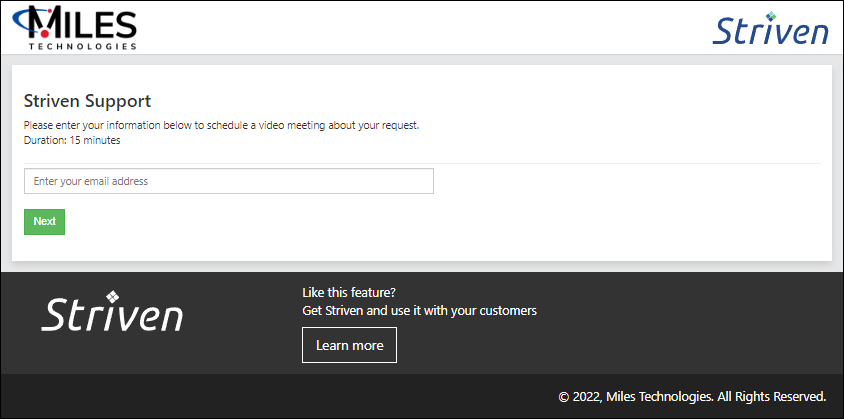Click the 'Like this feature?' text
Screen dimensions: 844x419
pos(349,293)
